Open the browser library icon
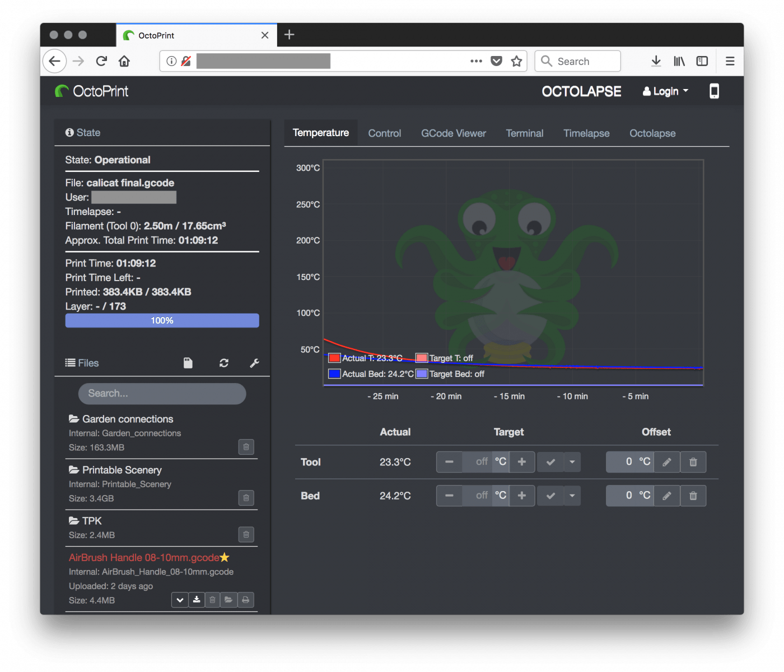Screen dimensions: 784x672 tap(679, 61)
